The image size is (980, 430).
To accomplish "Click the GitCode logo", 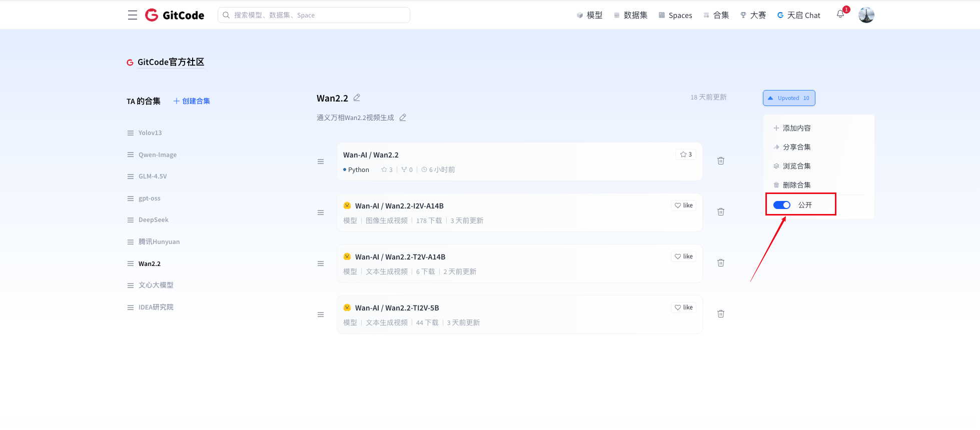I will (175, 15).
